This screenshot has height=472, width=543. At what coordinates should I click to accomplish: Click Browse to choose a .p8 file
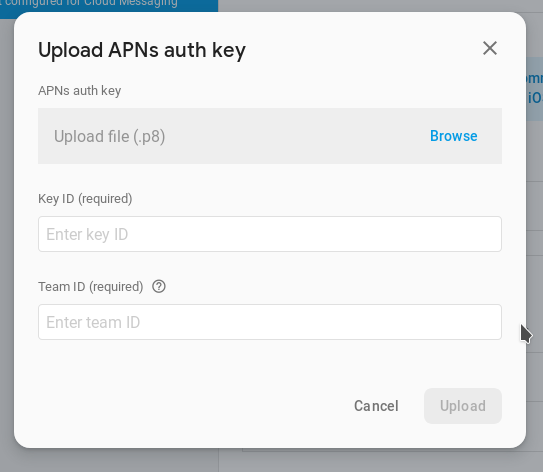(x=453, y=136)
